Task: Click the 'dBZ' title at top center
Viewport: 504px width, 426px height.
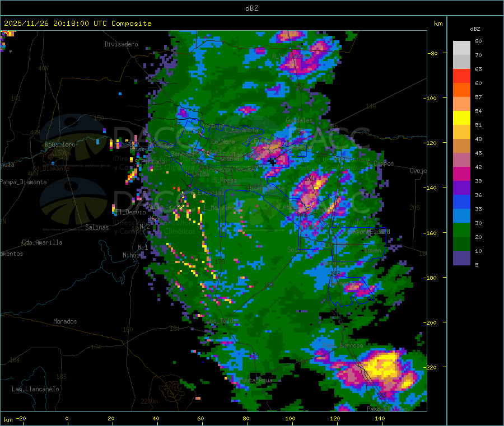Action: coord(251,8)
